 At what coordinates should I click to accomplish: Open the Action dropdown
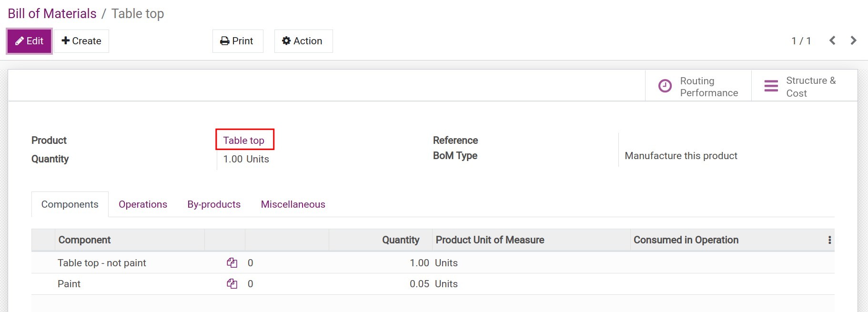[x=303, y=41]
